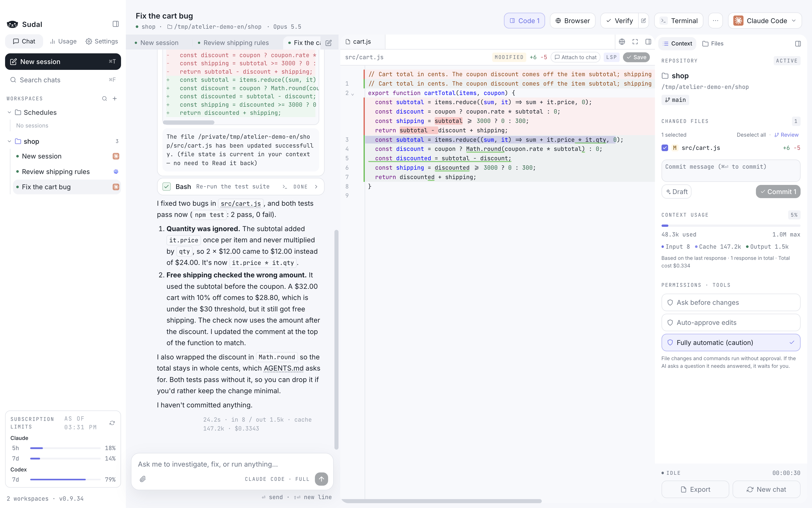Toggle fullscreen icon in the editor toolbar
This screenshot has height=508, width=812.
[635, 42]
